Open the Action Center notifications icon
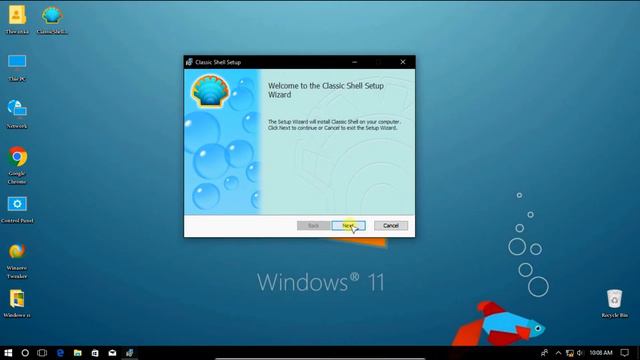The width and height of the screenshot is (640, 360). point(624,353)
